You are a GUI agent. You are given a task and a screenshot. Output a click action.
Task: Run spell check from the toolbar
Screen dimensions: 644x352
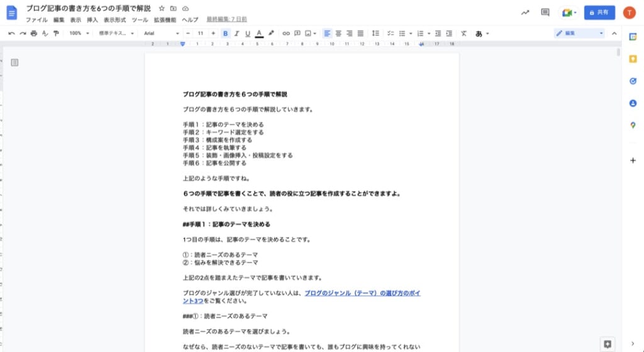tap(45, 33)
